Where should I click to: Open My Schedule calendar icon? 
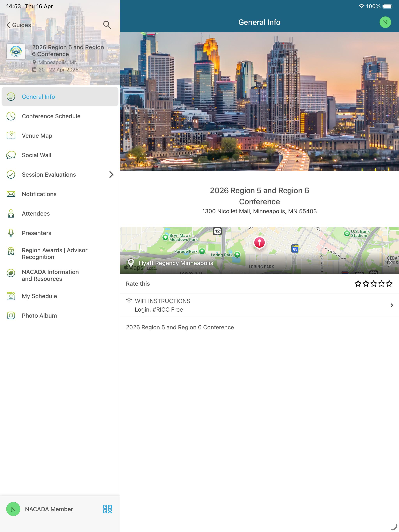click(x=11, y=296)
